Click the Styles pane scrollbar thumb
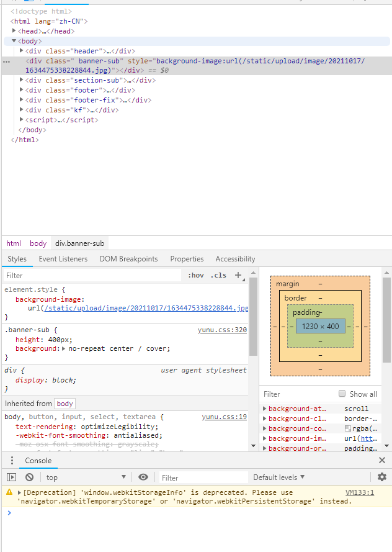The image size is (392, 552). click(253, 317)
